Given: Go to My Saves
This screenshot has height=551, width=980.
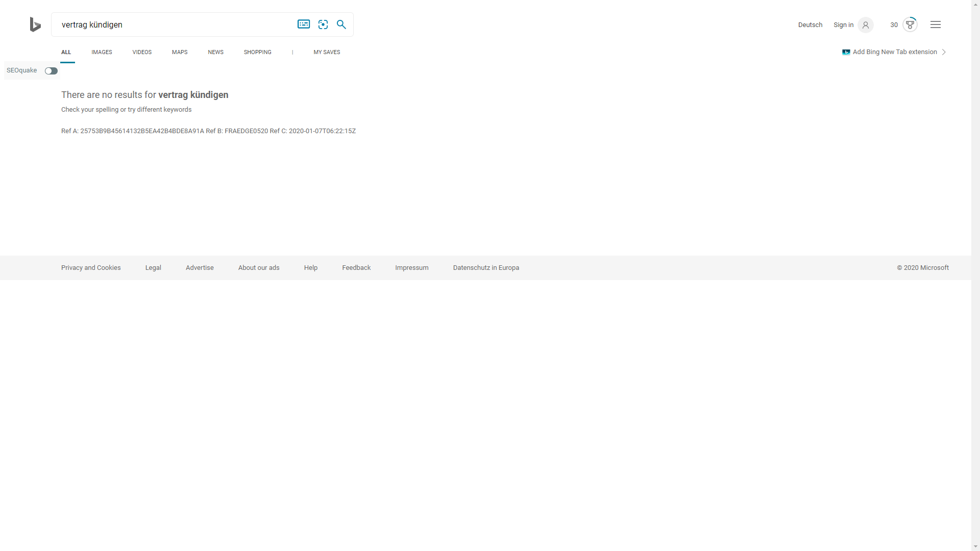Looking at the screenshot, I should click(x=327, y=52).
